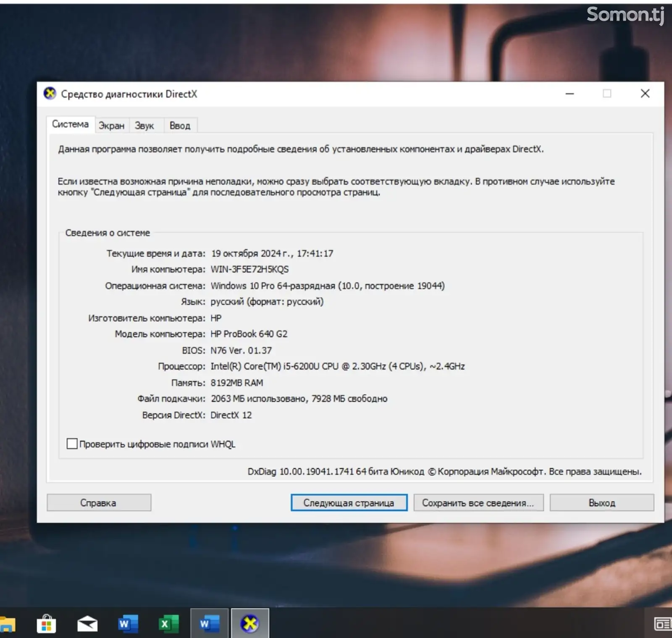This screenshot has height=638, width=672.
Task: Click the computer name WIN-3F5E72H5KQS
Action: tap(249, 269)
